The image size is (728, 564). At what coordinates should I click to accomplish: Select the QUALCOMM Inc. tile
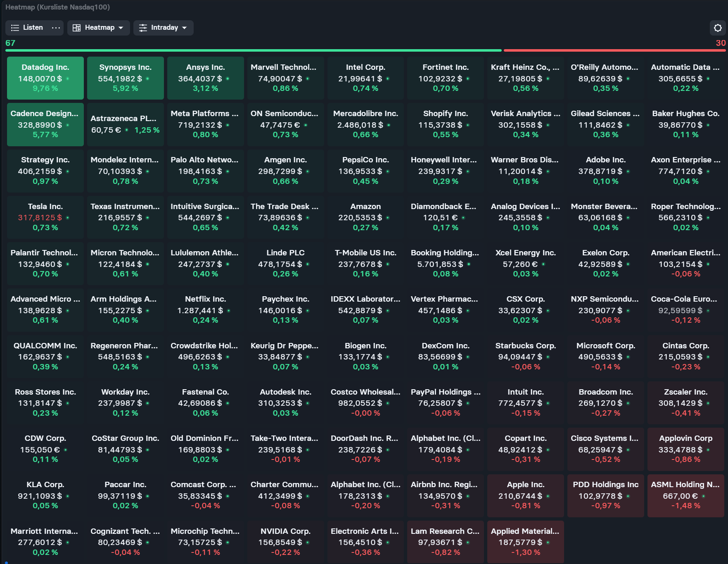45,357
